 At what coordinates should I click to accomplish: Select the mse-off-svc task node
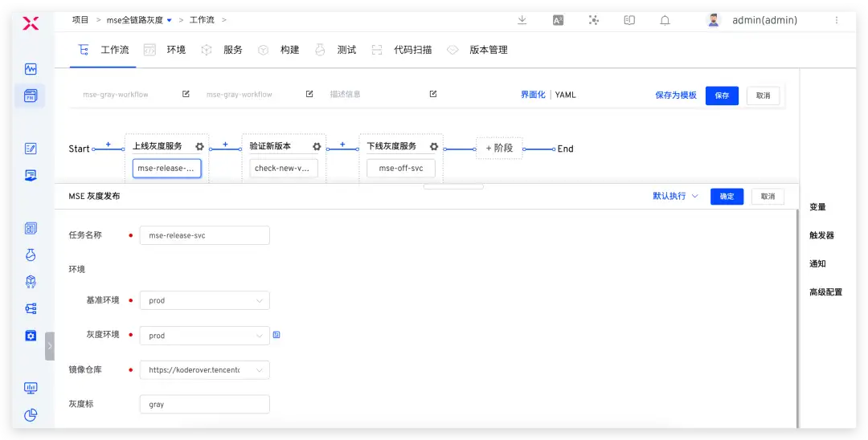(x=401, y=169)
